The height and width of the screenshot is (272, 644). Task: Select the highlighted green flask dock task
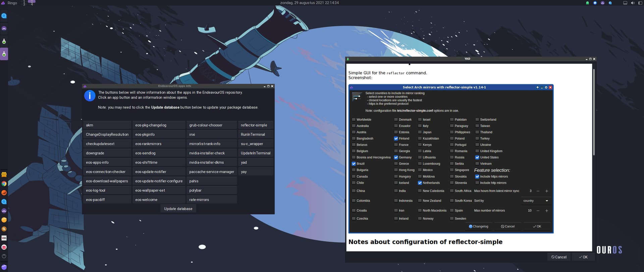point(4,54)
